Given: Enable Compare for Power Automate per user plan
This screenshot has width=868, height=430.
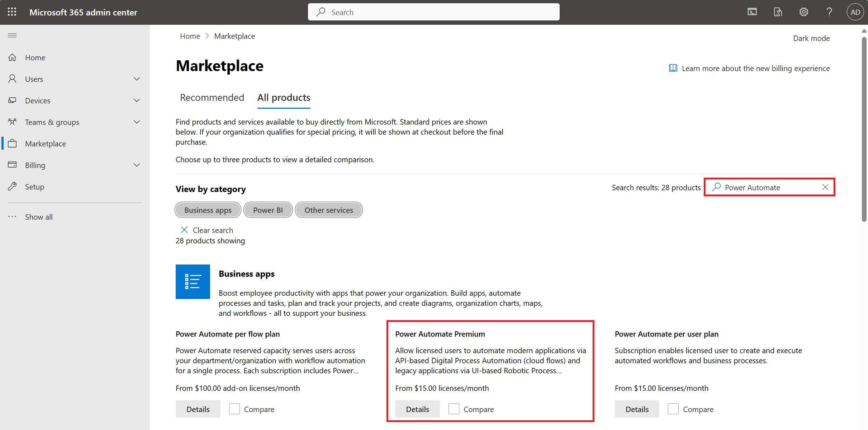Looking at the screenshot, I should point(672,409).
